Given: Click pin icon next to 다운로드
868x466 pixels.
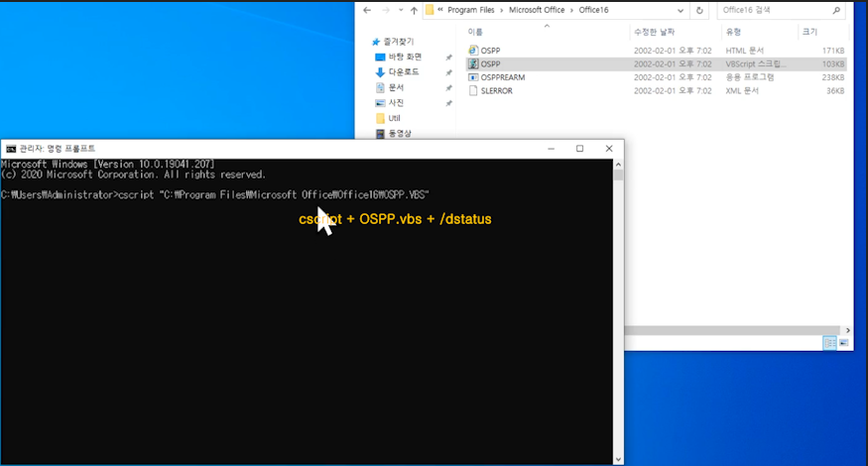Looking at the screenshot, I should [449, 72].
